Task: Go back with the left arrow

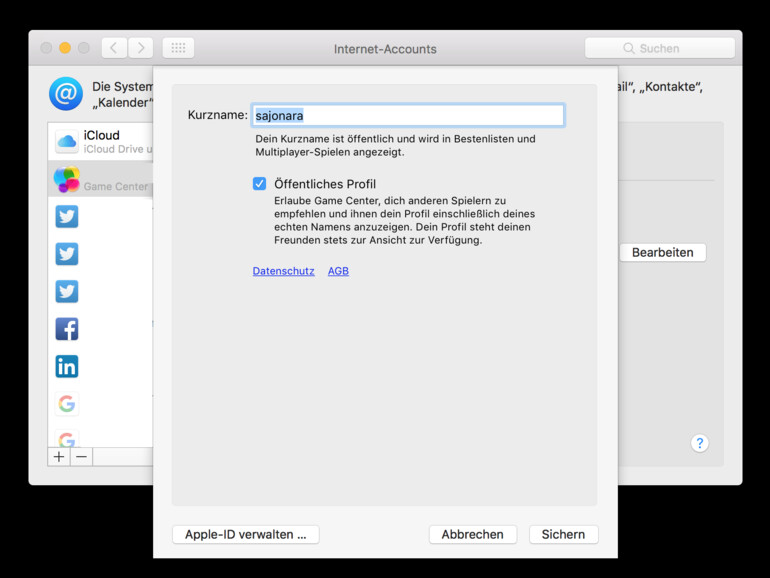Action: pyautogui.click(x=114, y=48)
